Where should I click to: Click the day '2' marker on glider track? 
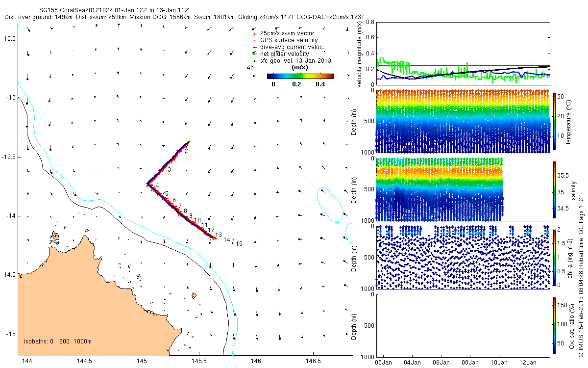coord(187,151)
